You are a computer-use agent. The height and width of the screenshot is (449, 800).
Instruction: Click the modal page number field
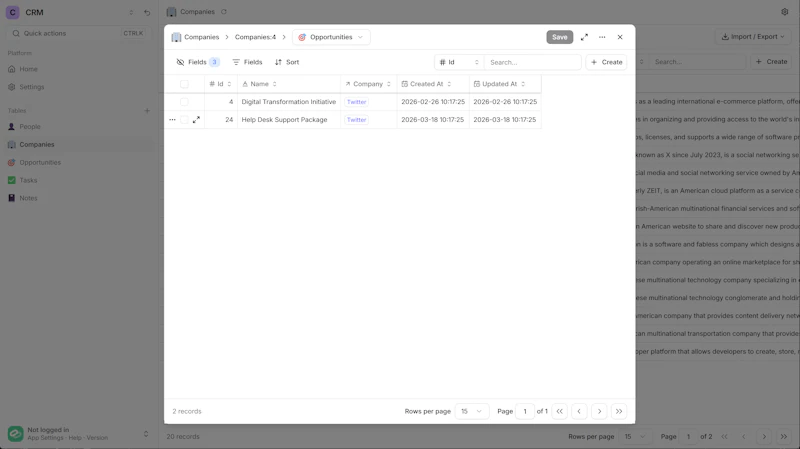coord(524,411)
